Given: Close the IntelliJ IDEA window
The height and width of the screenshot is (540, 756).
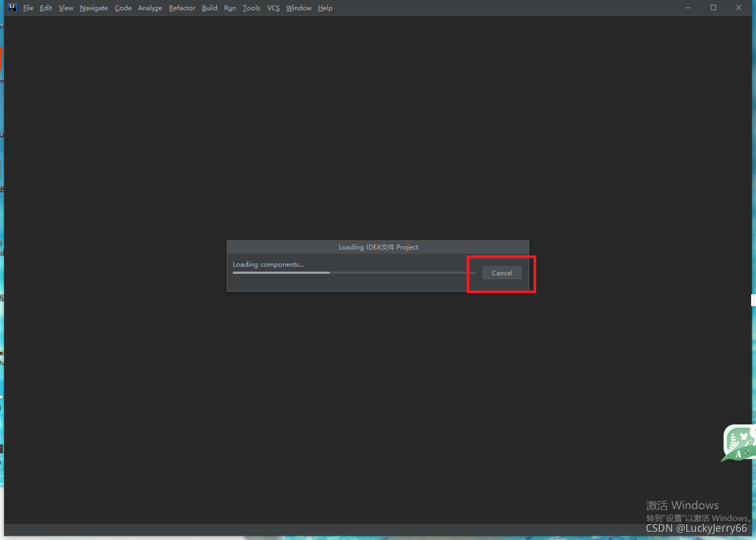Looking at the screenshot, I should (x=739, y=8).
